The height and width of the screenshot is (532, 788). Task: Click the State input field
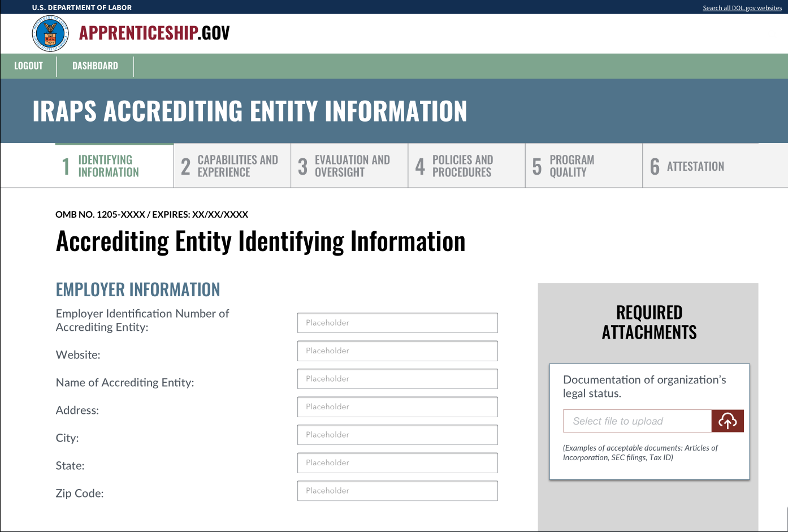pyautogui.click(x=397, y=462)
